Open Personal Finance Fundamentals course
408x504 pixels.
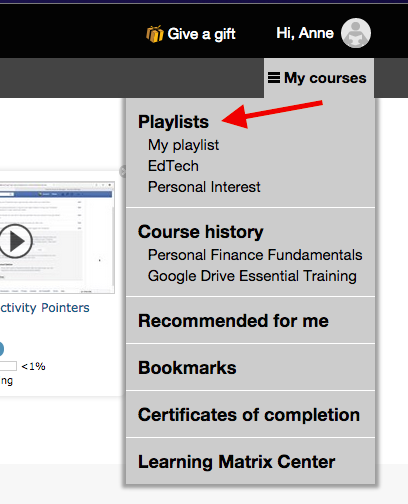tap(255, 255)
